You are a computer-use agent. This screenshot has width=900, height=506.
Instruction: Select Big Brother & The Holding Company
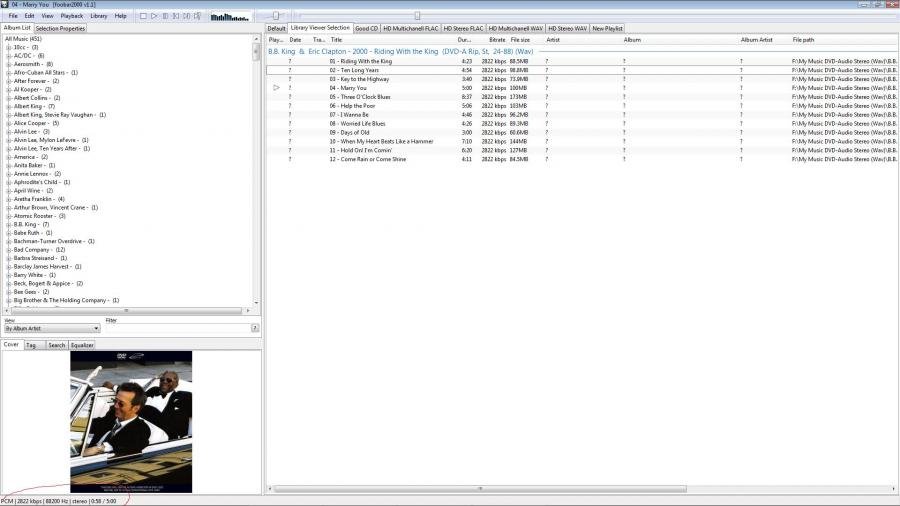click(66, 300)
